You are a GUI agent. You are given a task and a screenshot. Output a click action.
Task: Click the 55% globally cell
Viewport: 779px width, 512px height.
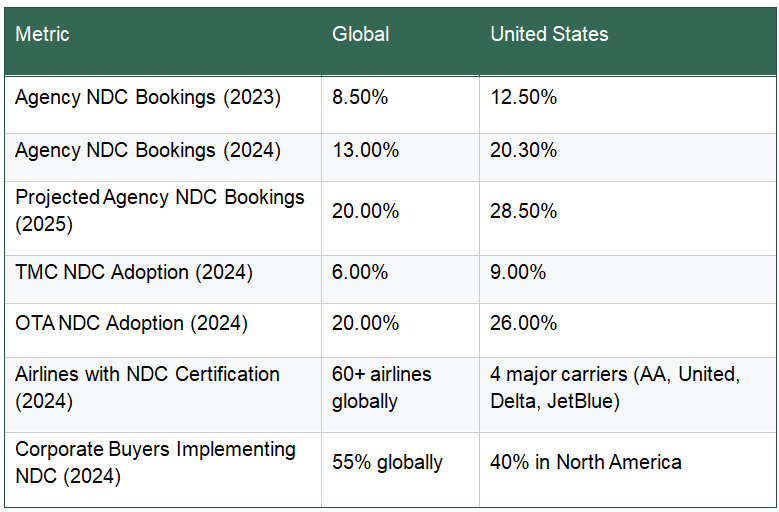387,462
